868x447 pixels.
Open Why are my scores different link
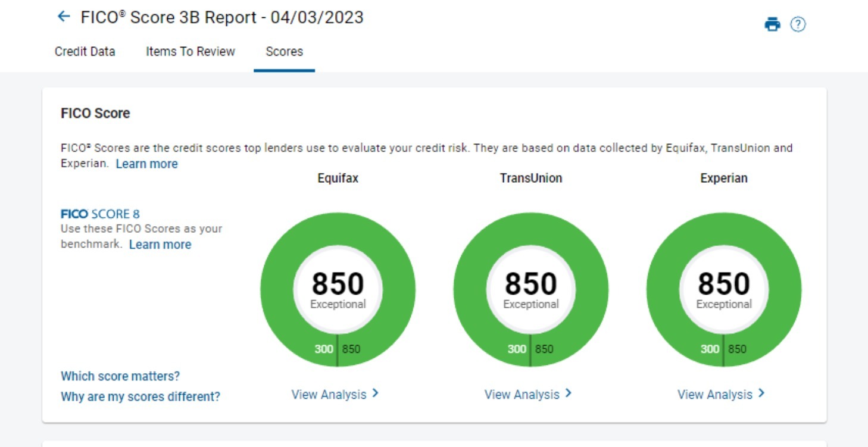click(x=142, y=396)
